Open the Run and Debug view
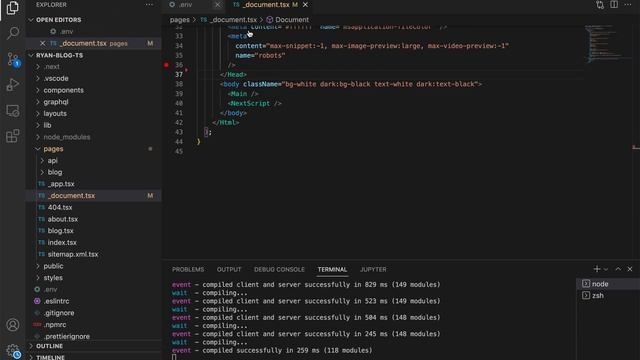Image resolution: width=640 pixels, height=360 pixels. pos(13,85)
